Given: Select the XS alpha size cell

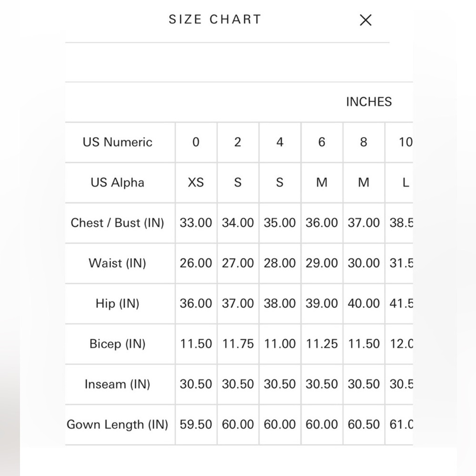Looking at the screenshot, I should coord(196,182).
